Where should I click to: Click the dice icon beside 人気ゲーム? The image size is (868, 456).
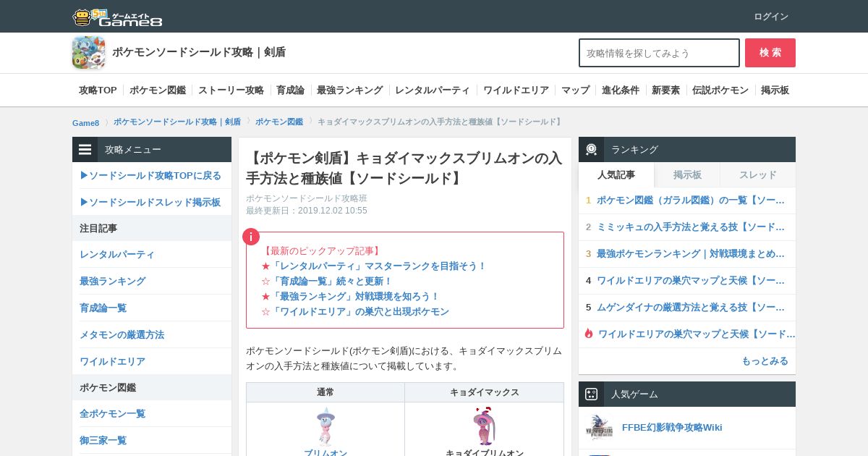click(x=591, y=394)
